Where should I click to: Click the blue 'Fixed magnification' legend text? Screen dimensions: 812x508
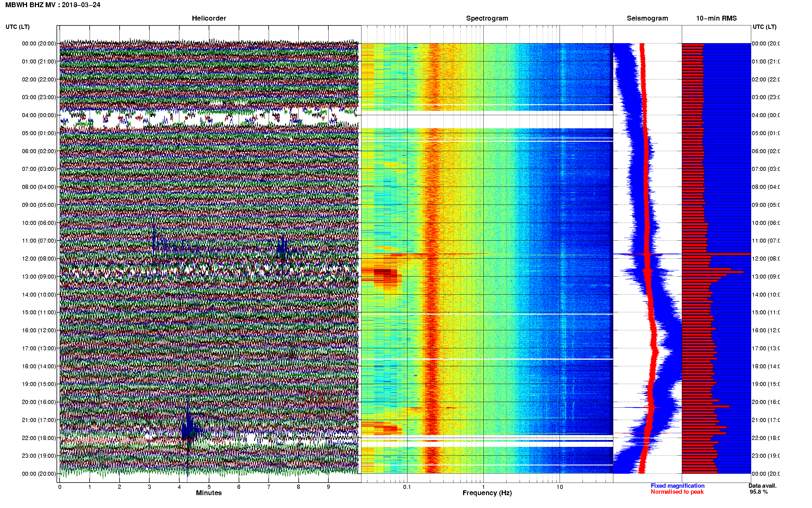678,486
